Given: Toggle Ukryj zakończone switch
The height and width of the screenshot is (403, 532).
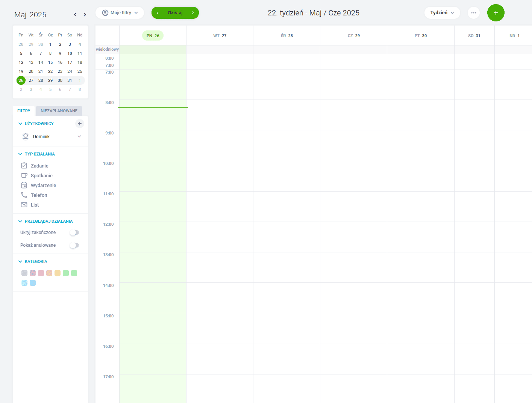Looking at the screenshot, I should (x=74, y=232).
